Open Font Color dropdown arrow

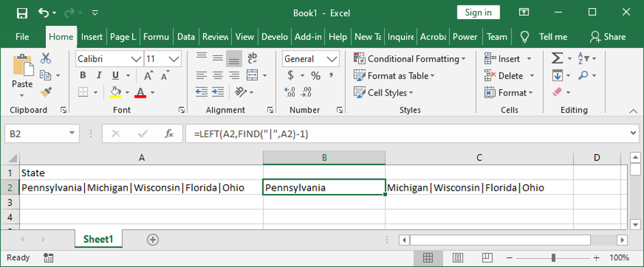[x=152, y=93]
